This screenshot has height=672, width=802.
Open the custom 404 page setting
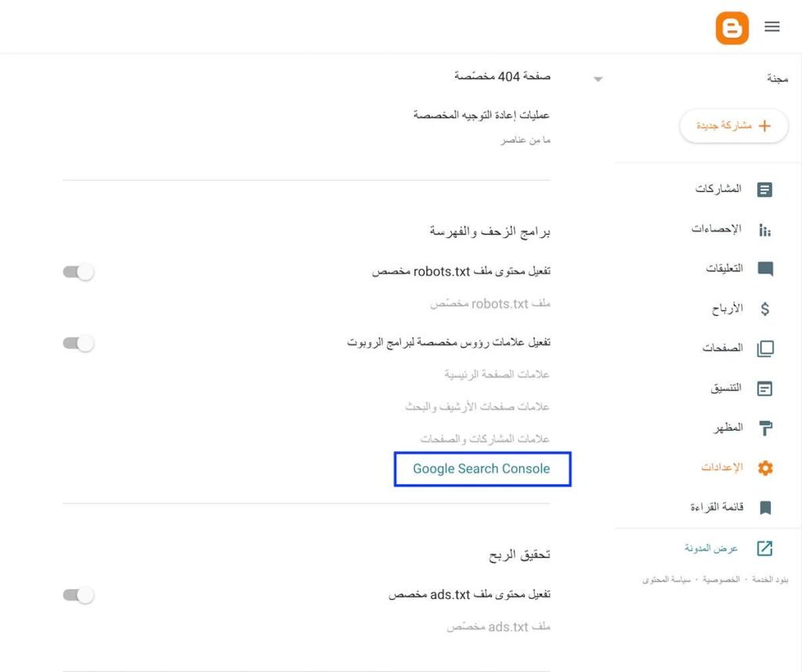(502, 76)
